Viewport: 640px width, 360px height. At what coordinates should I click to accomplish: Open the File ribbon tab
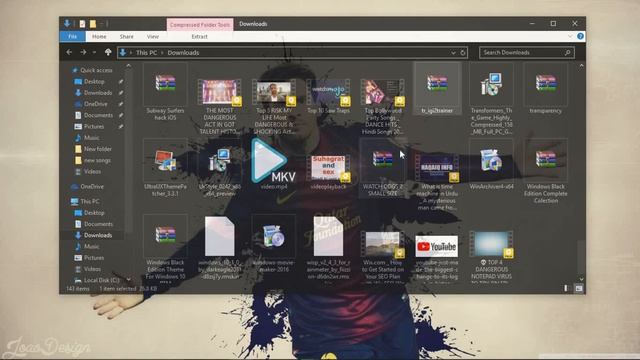tap(73, 36)
